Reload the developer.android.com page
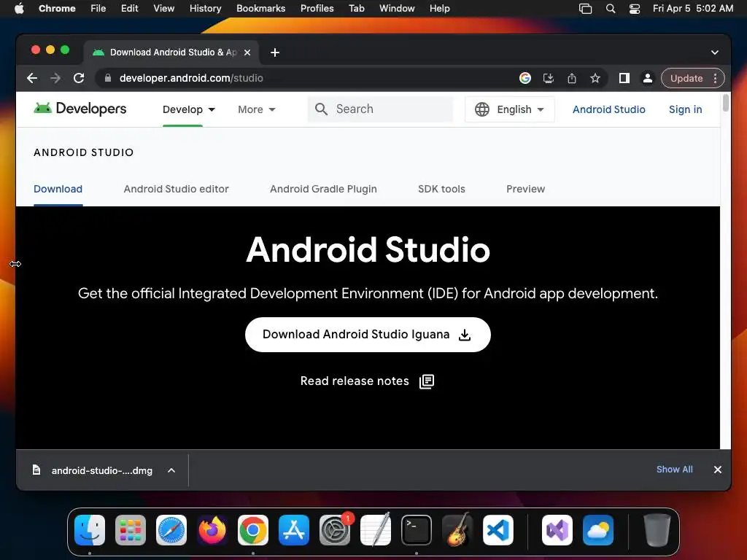This screenshot has width=747, height=560. [79, 78]
